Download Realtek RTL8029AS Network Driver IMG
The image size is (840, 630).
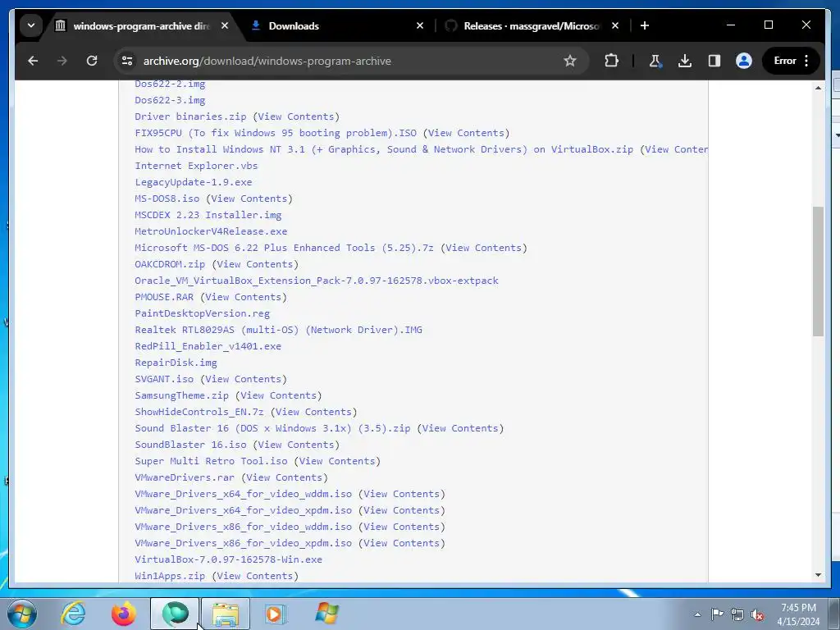pyautogui.click(x=279, y=330)
